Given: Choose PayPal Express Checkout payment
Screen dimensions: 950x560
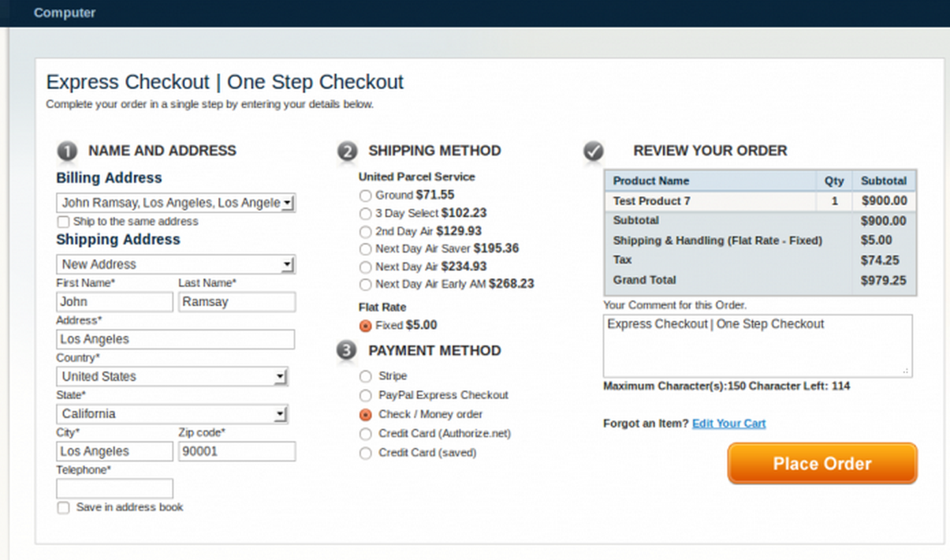Looking at the screenshot, I should [366, 395].
